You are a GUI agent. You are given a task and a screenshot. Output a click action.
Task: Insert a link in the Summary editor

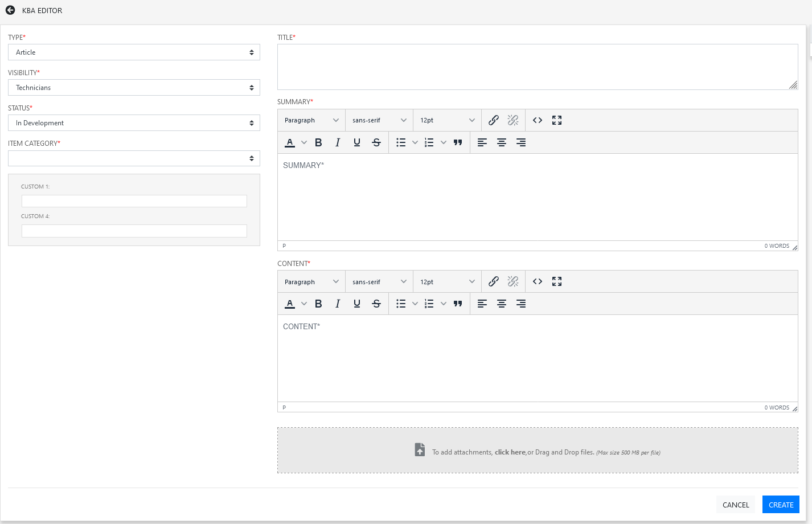(494, 120)
